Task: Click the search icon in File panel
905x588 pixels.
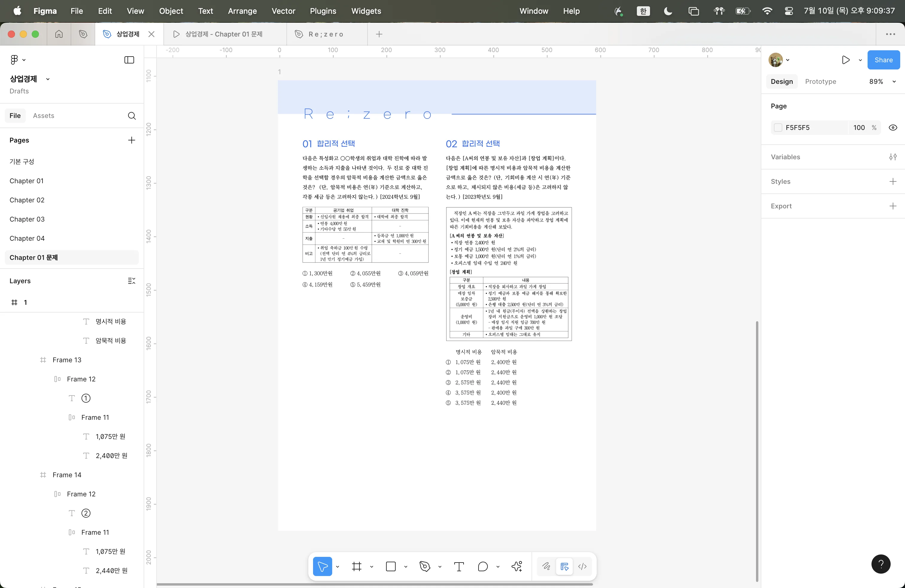Action: click(x=132, y=116)
